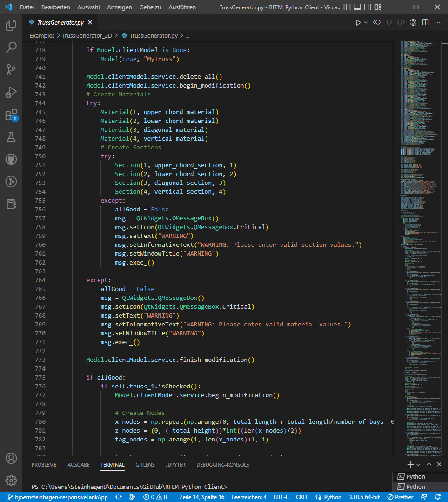Toggle the primary sidebar layout button

[x=347, y=7]
